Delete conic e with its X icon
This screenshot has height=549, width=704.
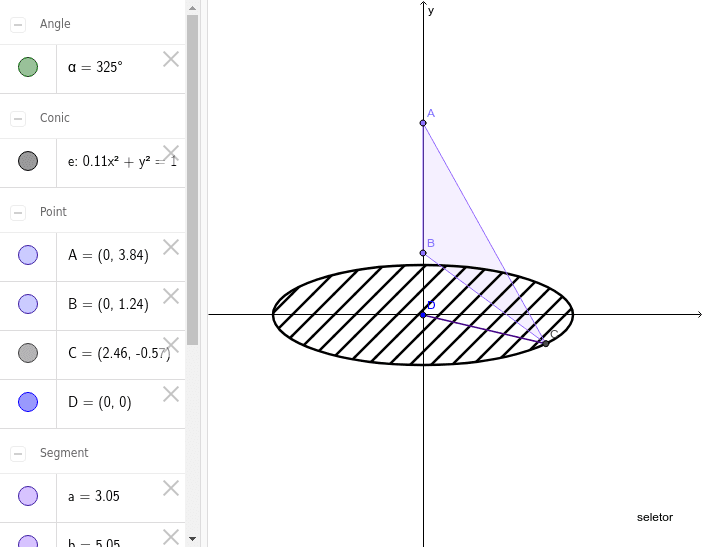[x=171, y=153]
